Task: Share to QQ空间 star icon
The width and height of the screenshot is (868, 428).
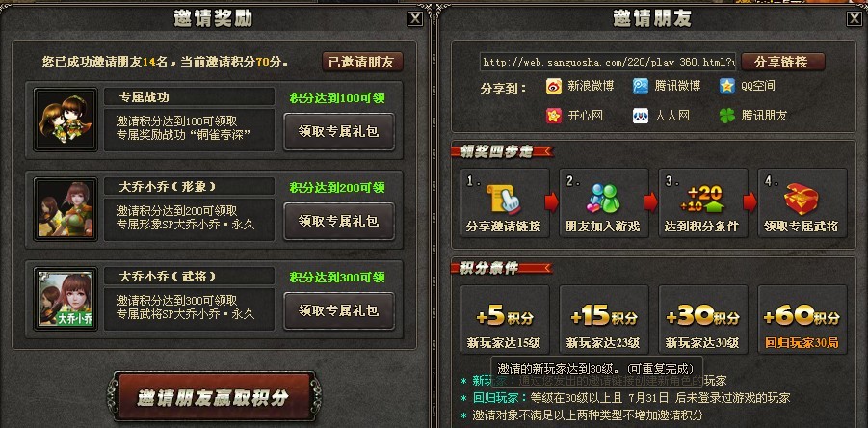Action: (x=727, y=86)
